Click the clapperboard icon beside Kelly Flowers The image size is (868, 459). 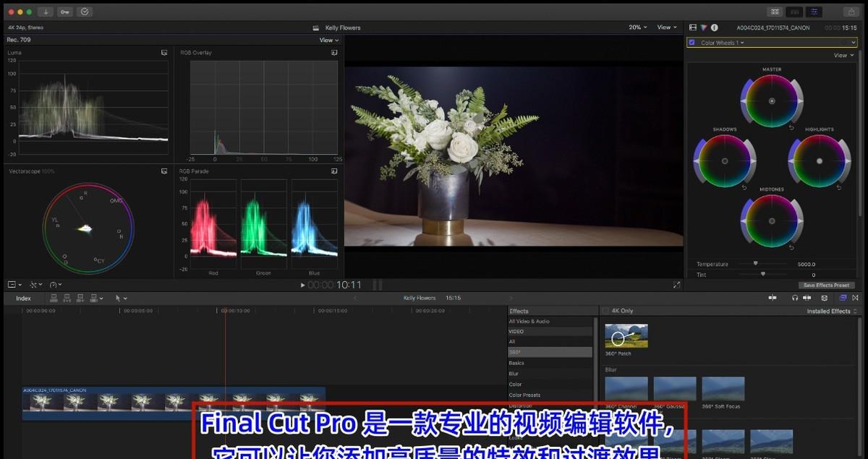(316, 27)
